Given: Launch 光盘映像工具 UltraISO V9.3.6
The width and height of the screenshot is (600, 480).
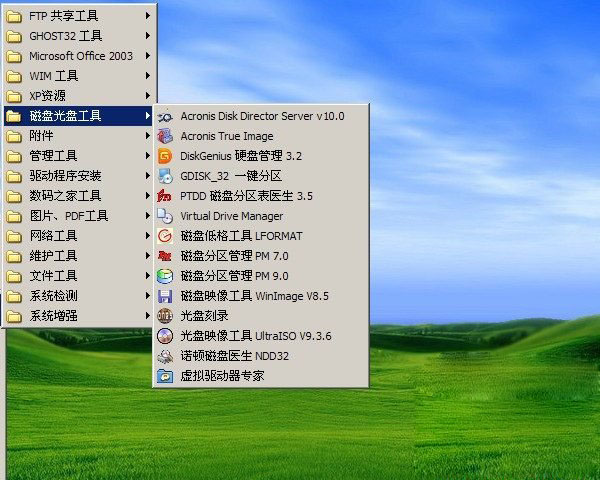Looking at the screenshot, I should (261, 336).
